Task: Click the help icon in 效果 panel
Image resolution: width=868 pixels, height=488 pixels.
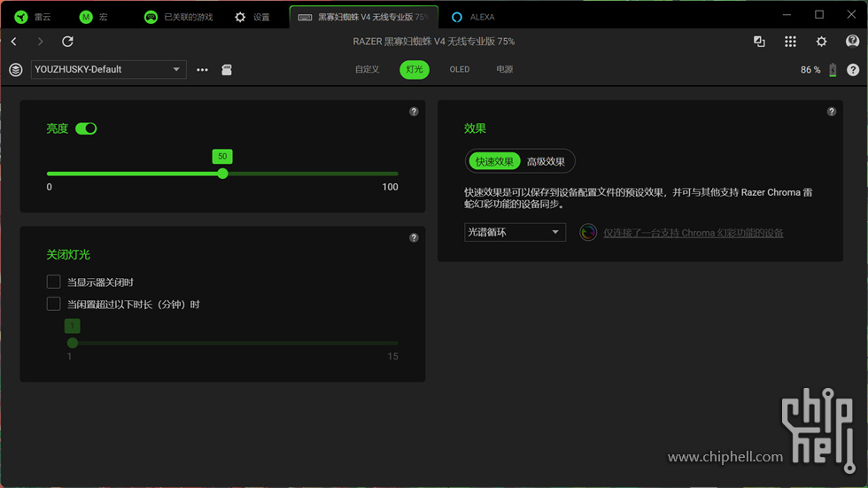Action: pos(832,112)
